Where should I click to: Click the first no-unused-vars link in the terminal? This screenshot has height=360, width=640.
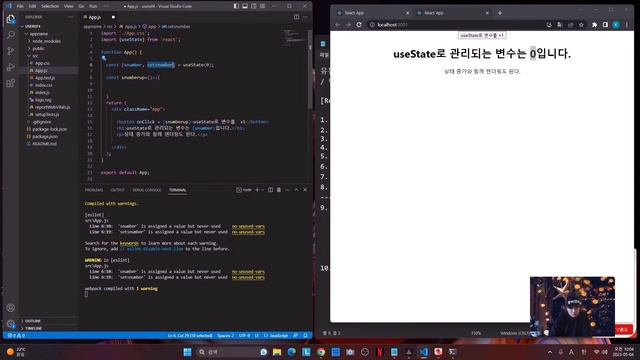tap(248, 226)
